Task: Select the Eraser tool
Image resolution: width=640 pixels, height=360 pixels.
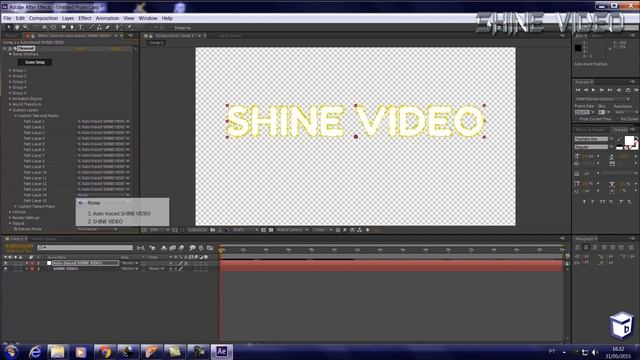Action: [108, 27]
